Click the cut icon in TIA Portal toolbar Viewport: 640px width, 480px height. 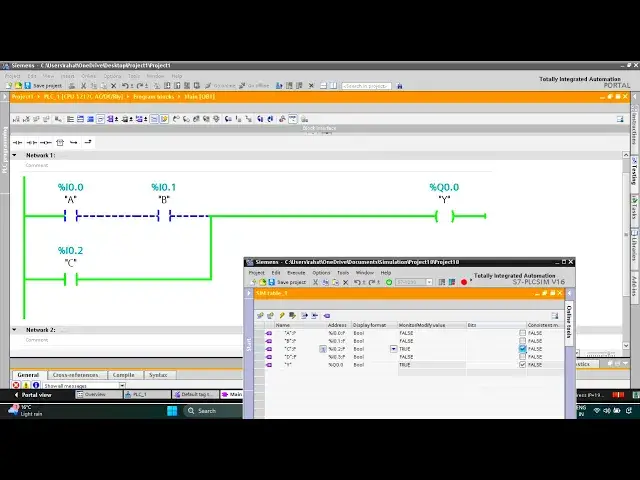coord(84,86)
